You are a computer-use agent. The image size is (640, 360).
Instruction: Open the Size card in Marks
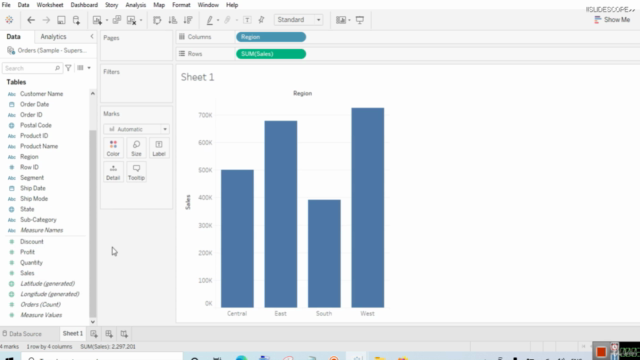pos(136,148)
